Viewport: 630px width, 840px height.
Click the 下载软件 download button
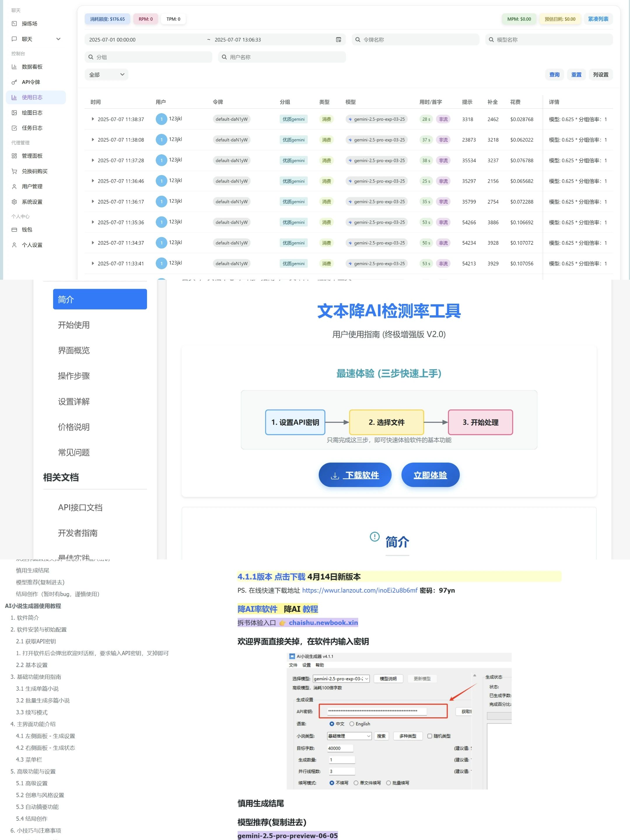click(x=355, y=475)
